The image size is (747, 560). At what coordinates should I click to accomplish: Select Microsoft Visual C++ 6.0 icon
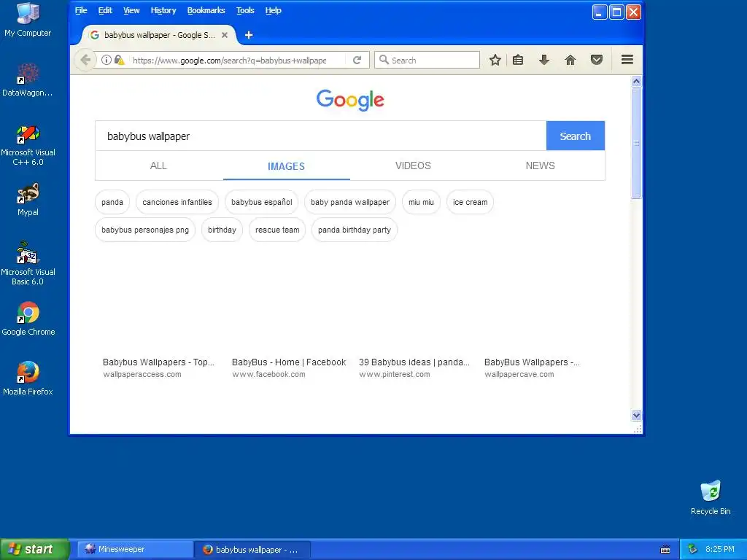click(x=28, y=145)
